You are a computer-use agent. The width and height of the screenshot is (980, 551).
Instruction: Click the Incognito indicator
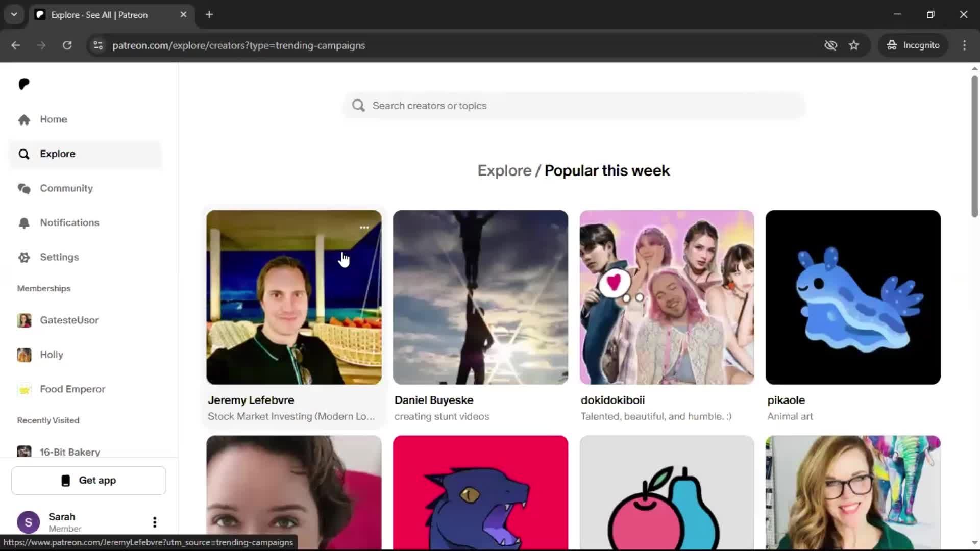(913, 45)
